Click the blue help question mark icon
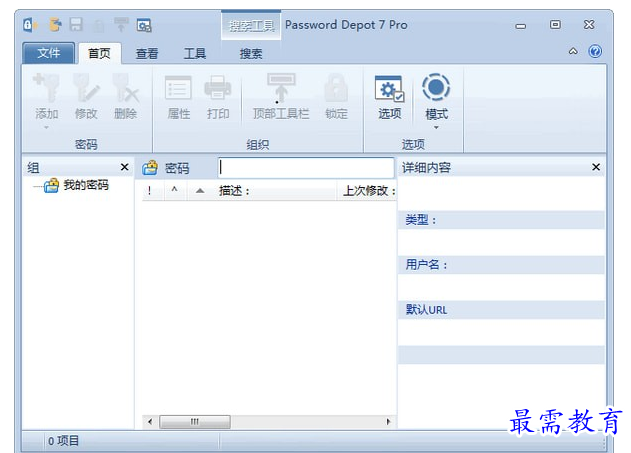This screenshot has height=453, width=631. click(x=595, y=51)
